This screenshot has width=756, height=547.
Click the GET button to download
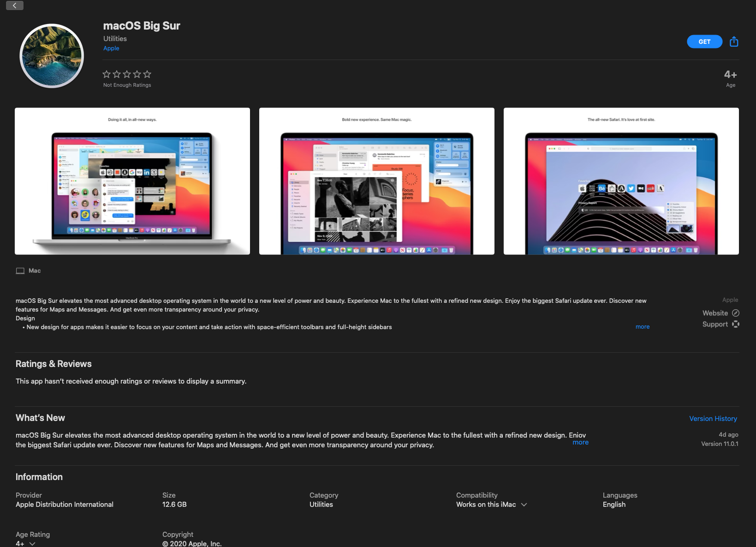click(704, 42)
